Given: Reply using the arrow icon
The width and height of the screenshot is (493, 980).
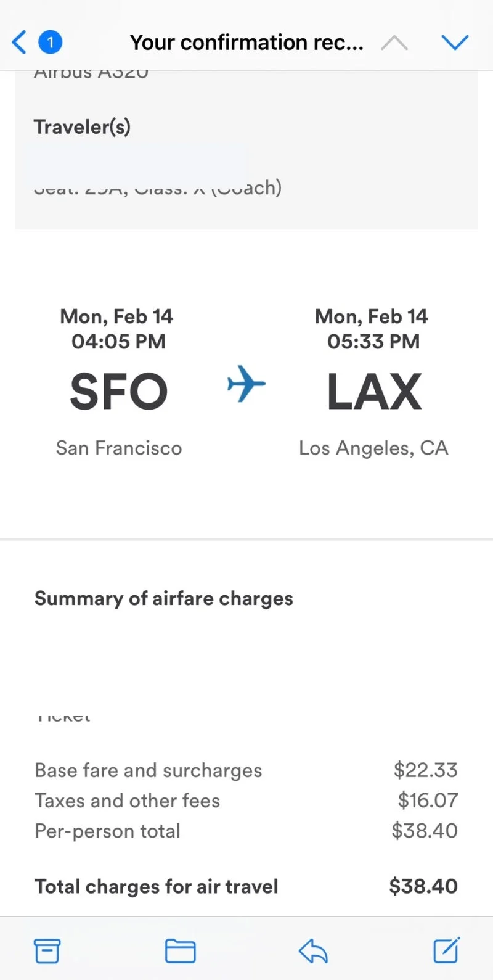Looking at the screenshot, I should (x=313, y=950).
